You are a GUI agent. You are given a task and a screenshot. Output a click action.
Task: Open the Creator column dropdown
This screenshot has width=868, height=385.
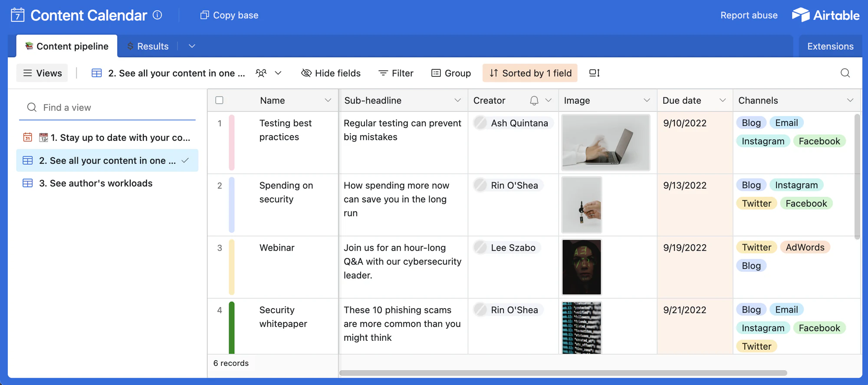[x=549, y=100]
